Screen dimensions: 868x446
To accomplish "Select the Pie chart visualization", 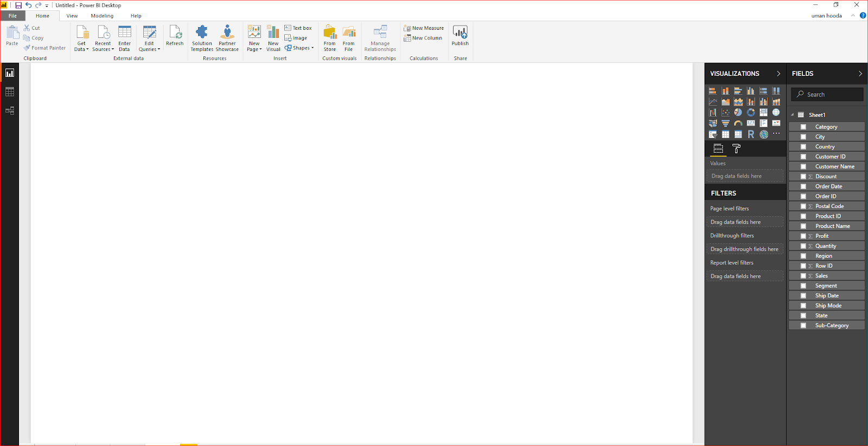I will click(738, 113).
